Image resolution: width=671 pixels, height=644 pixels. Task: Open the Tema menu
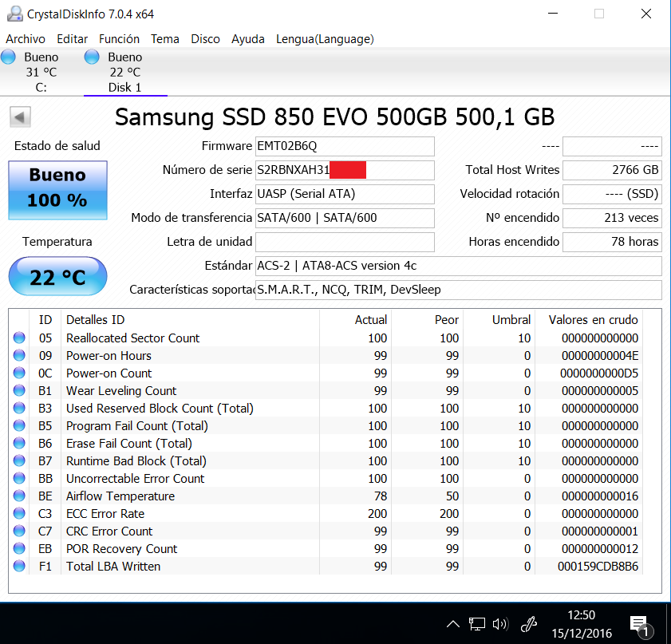click(164, 39)
